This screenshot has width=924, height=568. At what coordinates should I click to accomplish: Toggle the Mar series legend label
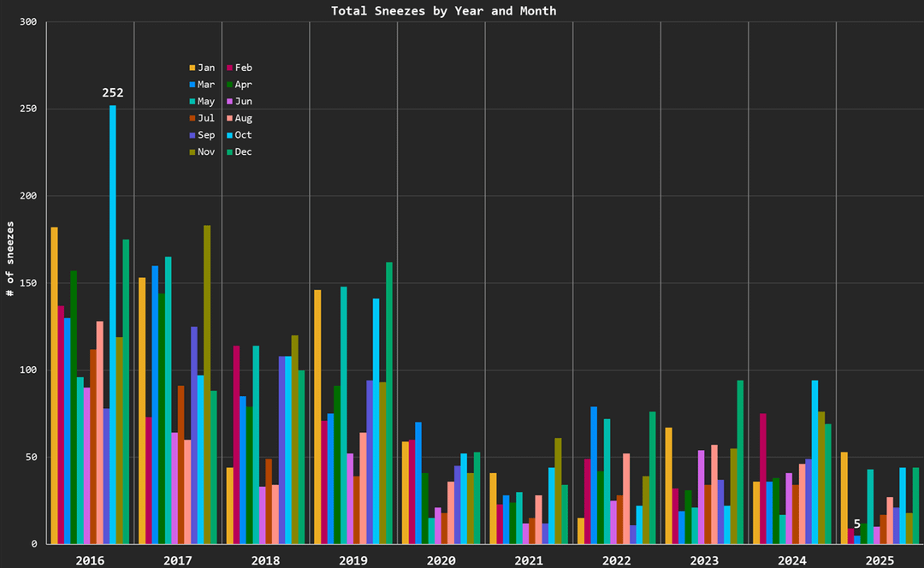[x=206, y=85]
